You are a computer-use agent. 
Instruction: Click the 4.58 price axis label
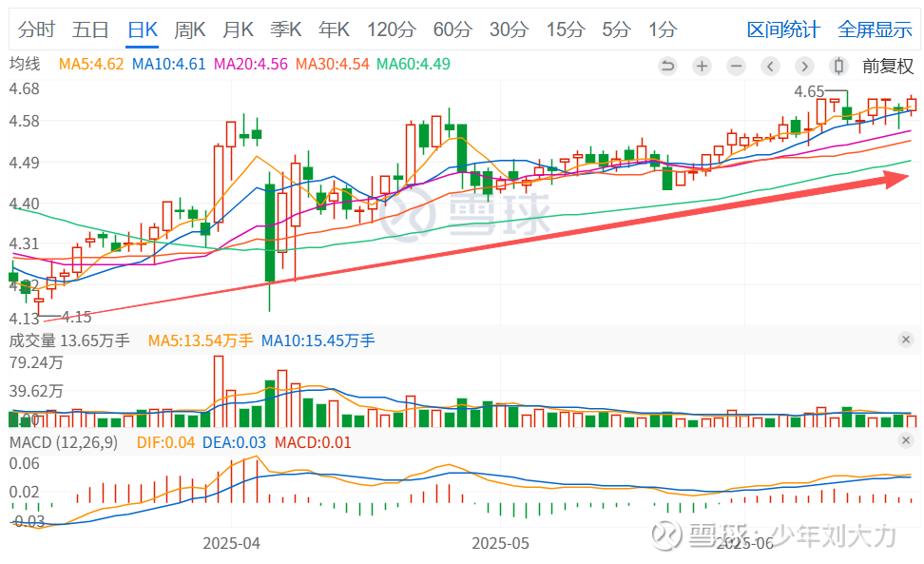click(24, 122)
